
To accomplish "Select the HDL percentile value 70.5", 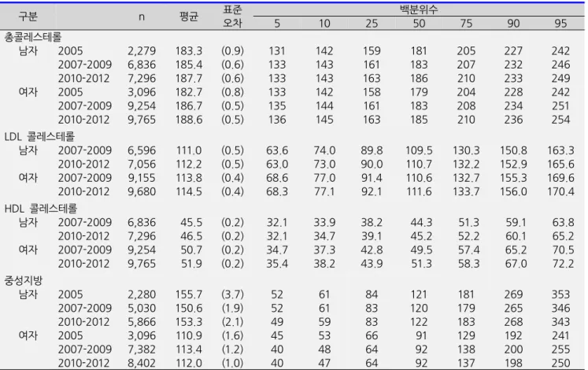I will pyautogui.click(x=564, y=250).
